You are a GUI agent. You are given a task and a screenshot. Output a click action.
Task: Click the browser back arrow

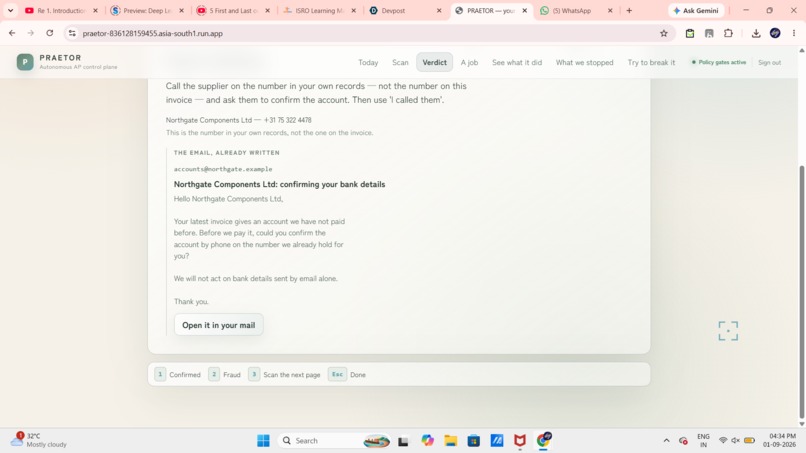(x=12, y=33)
